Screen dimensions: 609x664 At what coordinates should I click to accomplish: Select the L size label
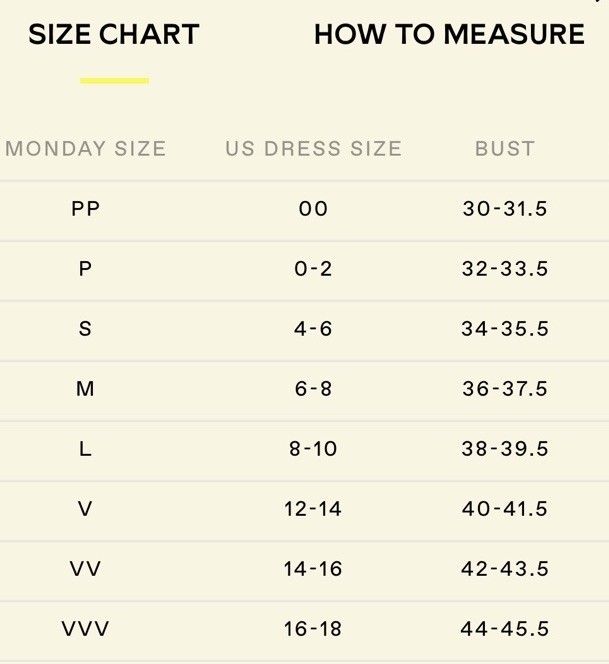point(85,449)
